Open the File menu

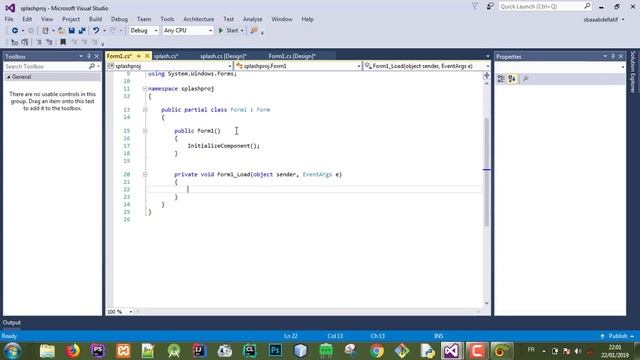point(9,19)
